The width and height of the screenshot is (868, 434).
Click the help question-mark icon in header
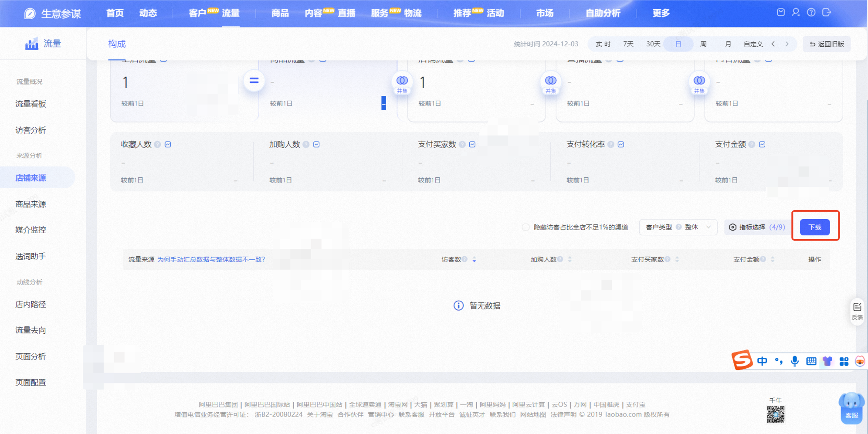tap(811, 12)
